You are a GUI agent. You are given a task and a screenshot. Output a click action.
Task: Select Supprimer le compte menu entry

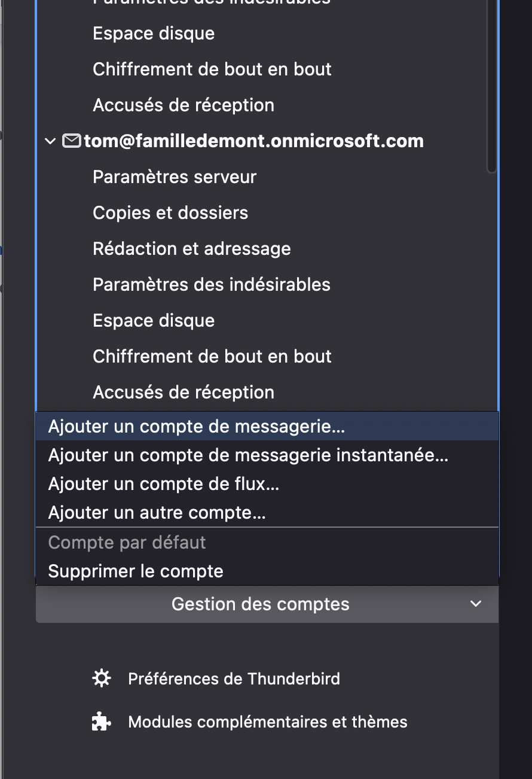tap(136, 571)
